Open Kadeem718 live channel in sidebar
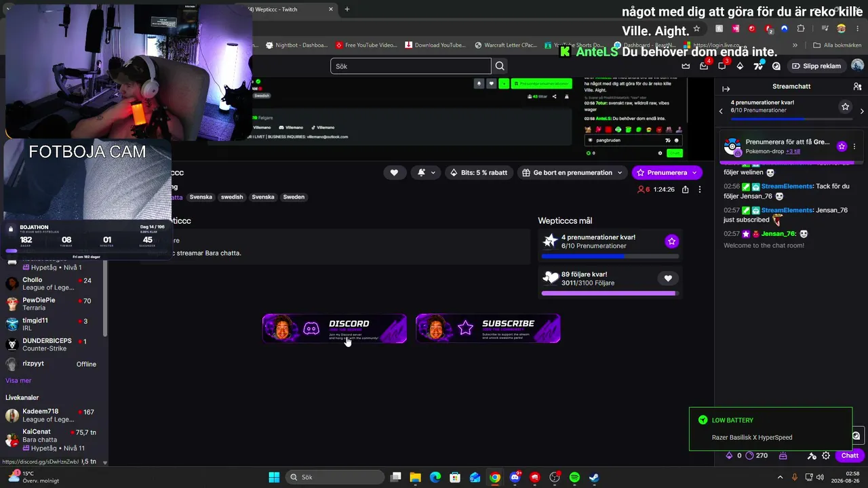Image resolution: width=868 pixels, height=488 pixels. (x=52, y=415)
